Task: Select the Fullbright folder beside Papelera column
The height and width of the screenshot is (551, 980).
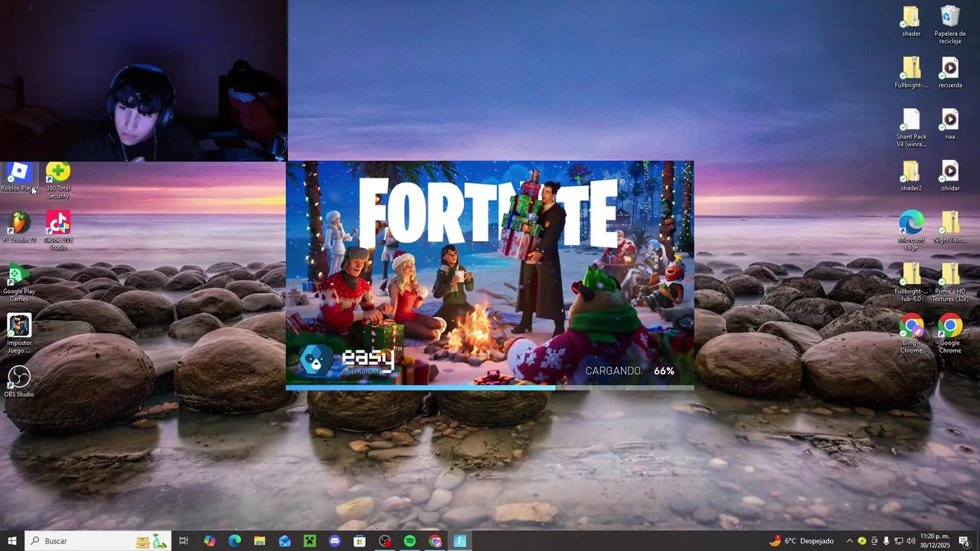Action: pos(911,73)
